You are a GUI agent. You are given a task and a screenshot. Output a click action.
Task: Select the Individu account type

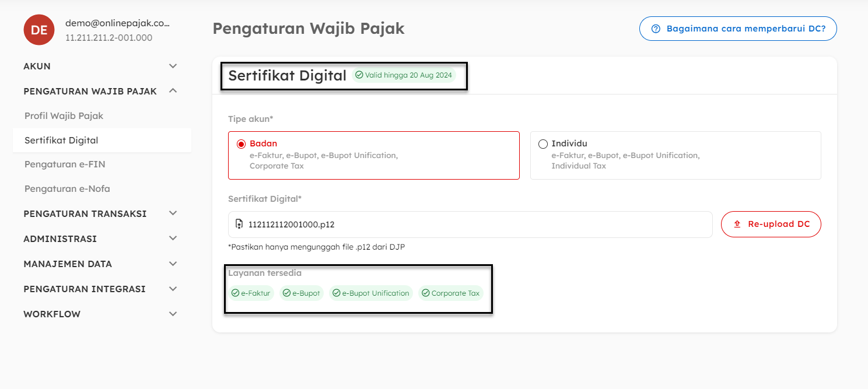543,144
